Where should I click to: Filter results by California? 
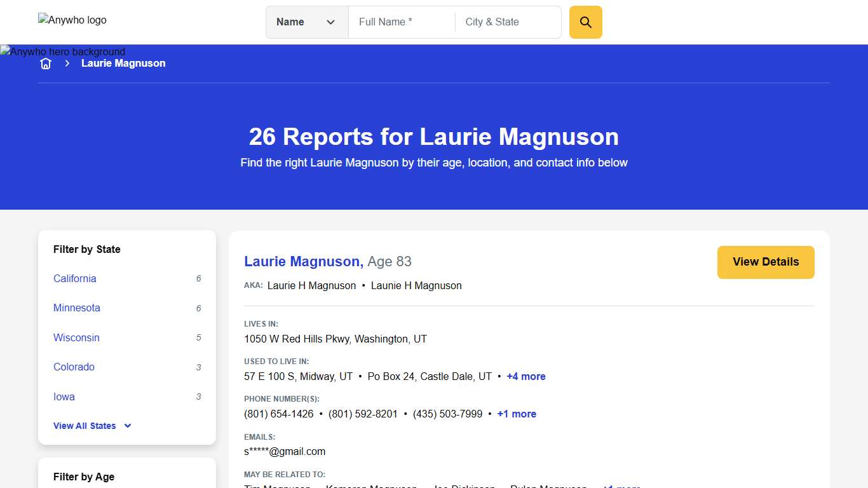74,278
